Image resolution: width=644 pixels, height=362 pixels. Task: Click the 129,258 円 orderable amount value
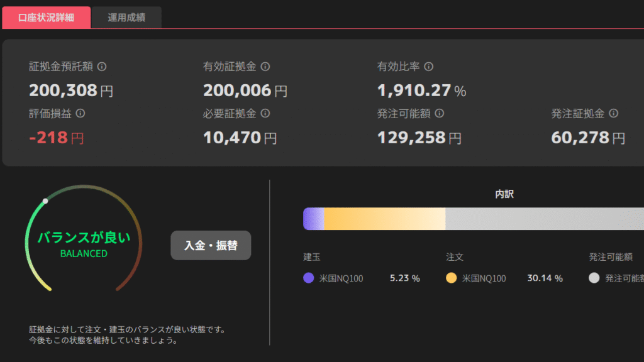point(419,138)
